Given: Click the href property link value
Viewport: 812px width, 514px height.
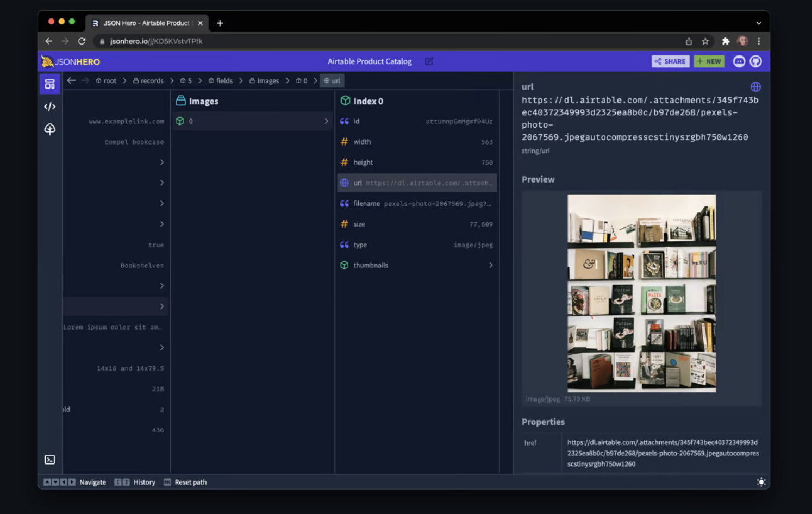Looking at the screenshot, I should coord(663,453).
